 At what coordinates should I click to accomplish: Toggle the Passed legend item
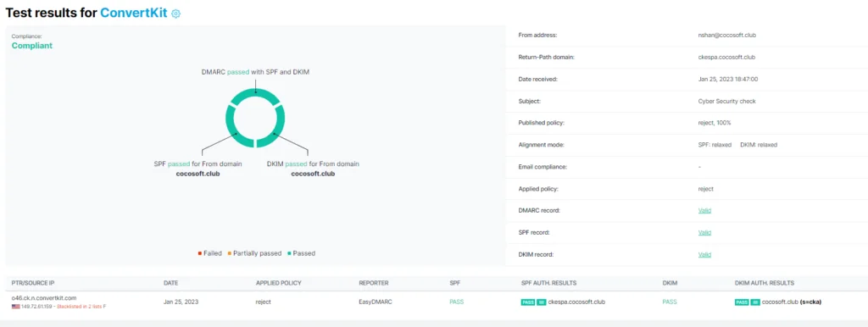301,253
